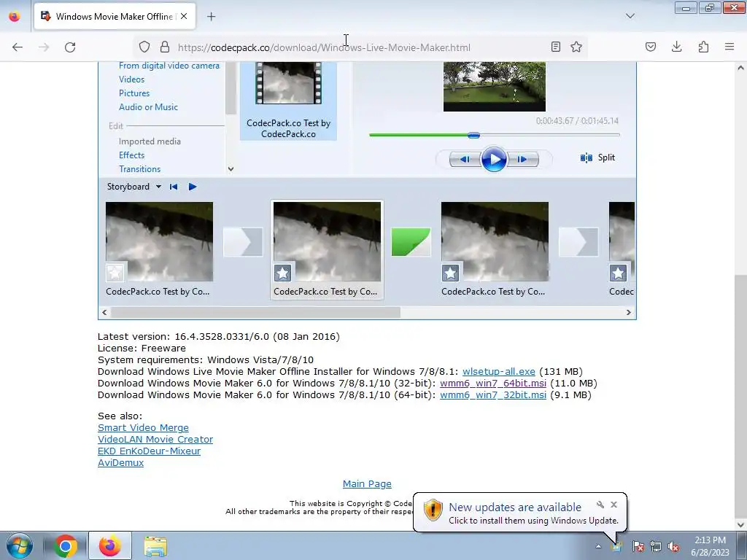The height and width of the screenshot is (560, 747).
Task: Split the clip at current position
Action: tap(598, 157)
